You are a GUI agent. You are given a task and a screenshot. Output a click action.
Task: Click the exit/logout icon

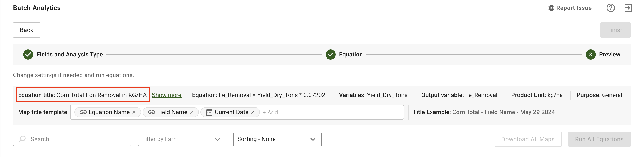pyautogui.click(x=628, y=8)
